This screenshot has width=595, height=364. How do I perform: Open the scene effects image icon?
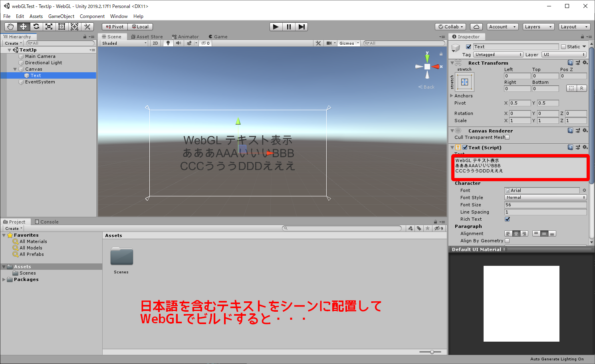(189, 43)
